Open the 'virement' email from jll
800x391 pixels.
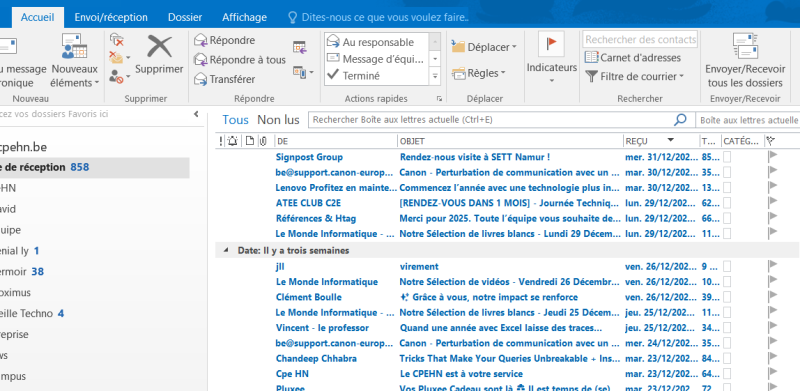tap(419, 266)
